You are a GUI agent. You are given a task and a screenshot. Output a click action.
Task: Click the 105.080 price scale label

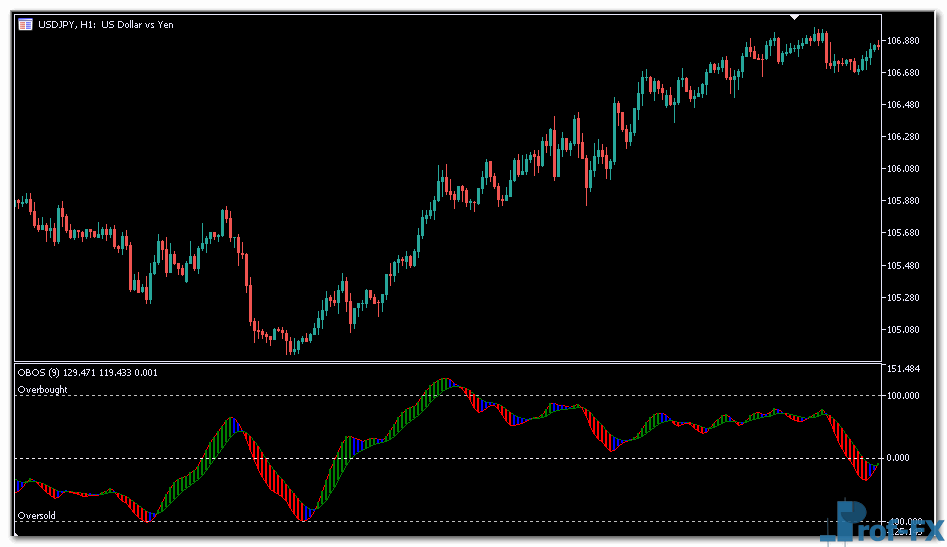903,330
